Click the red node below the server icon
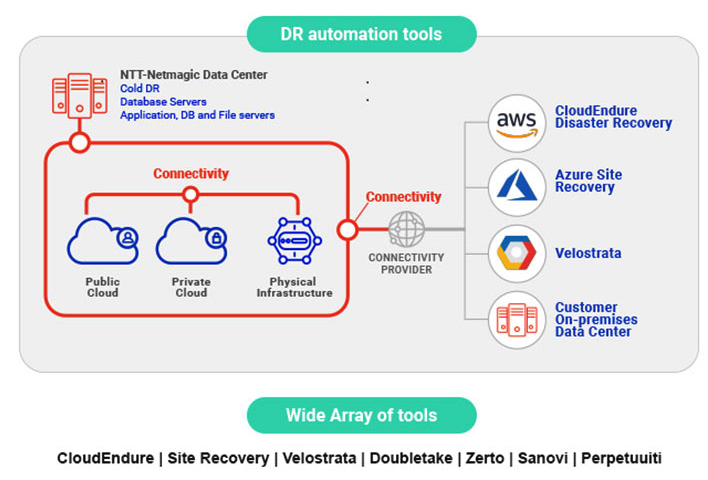708x480 pixels. coord(79,143)
